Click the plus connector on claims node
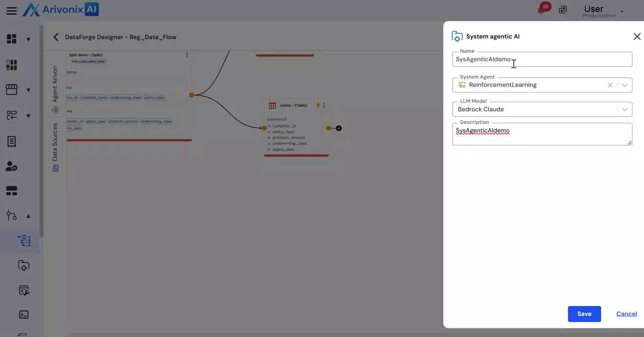The width and height of the screenshot is (644, 337). coord(339,128)
